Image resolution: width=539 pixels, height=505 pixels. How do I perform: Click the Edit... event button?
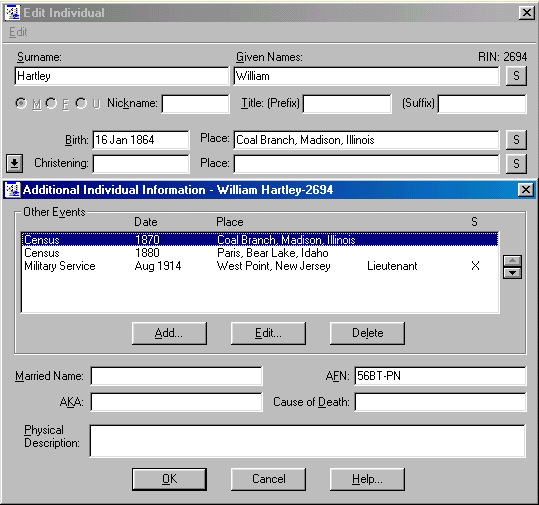268,333
